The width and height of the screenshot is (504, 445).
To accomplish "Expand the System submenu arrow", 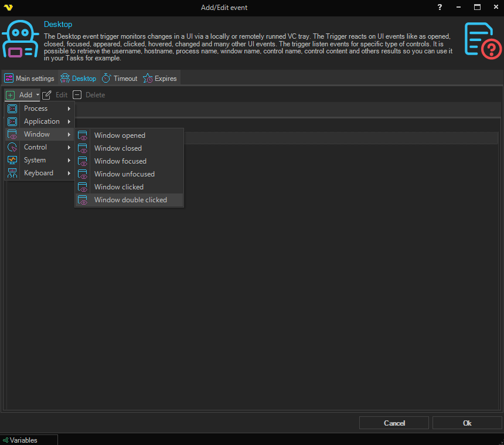I will point(69,160).
